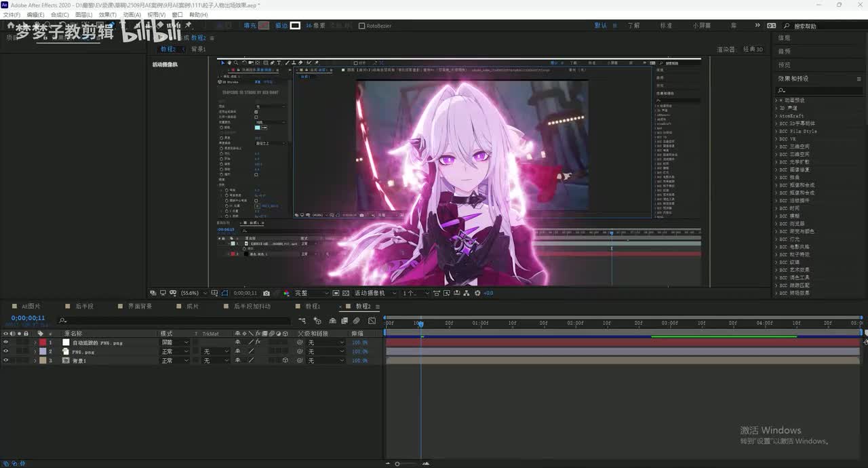Click the always preview this view icon
Image resolution: width=868 pixels, height=468 pixels.
point(154,293)
